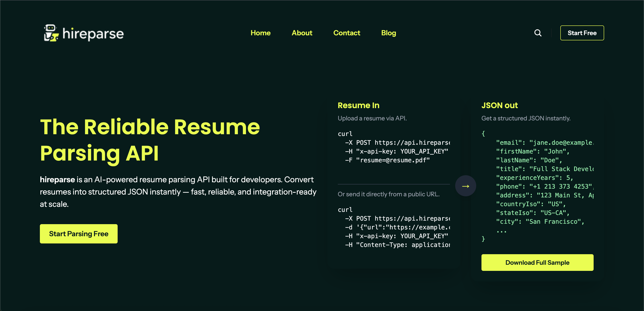Click the '"title": "Full Stack' JSON line
644x311 pixels.
pyautogui.click(x=545, y=169)
